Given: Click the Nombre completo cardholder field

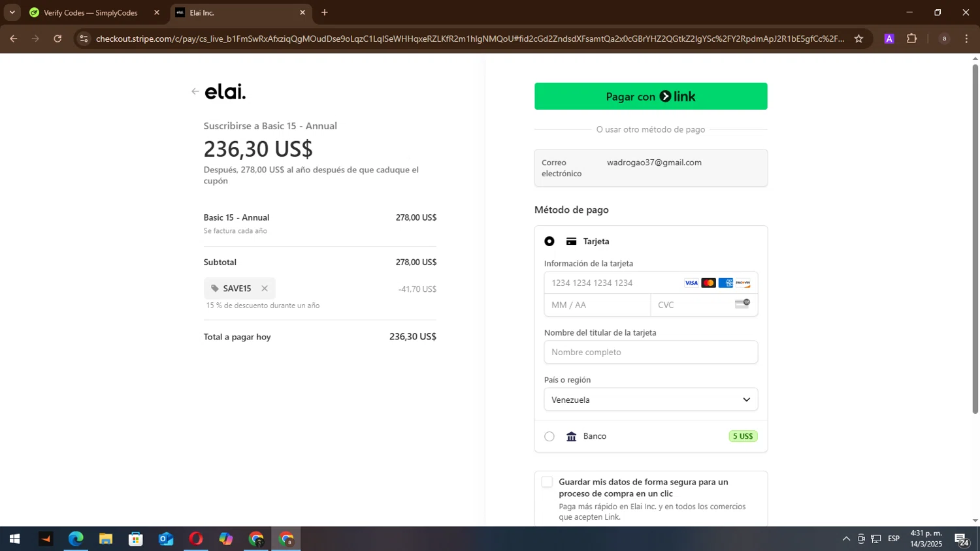Looking at the screenshot, I should (x=651, y=352).
